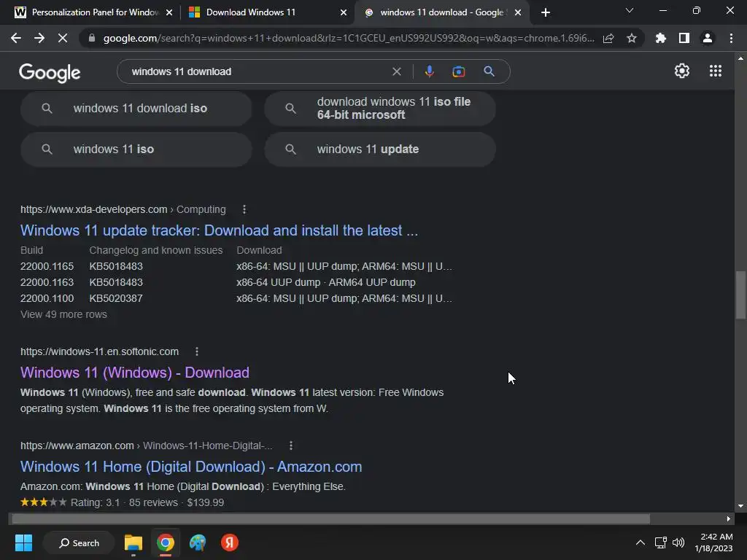This screenshot has height=560, width=747.
Task: Open the Chrome three-dot menu
Action: point(731,38)
